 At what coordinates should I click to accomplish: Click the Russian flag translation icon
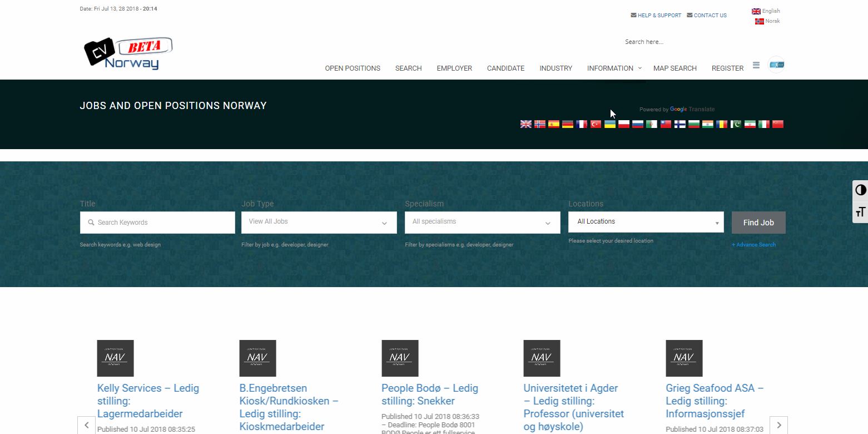click(638, 124)
